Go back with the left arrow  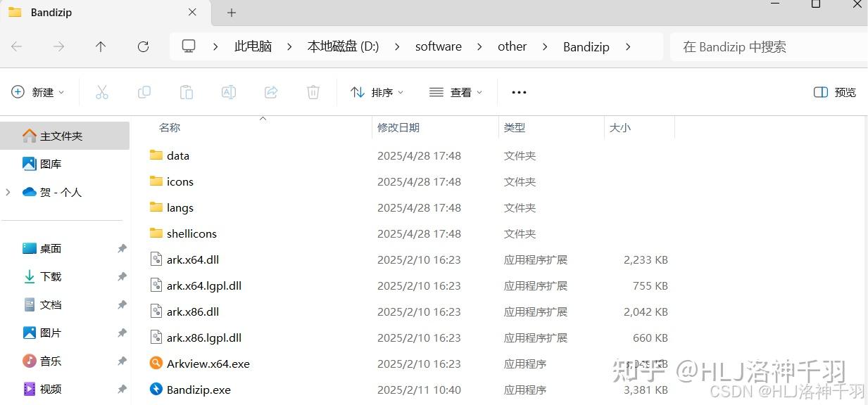[x=17, y=46]
